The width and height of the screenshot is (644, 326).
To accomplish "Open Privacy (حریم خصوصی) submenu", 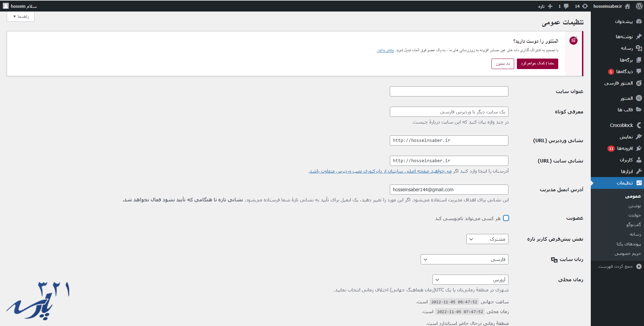I will pyautogui.click(x=628, y=254).
